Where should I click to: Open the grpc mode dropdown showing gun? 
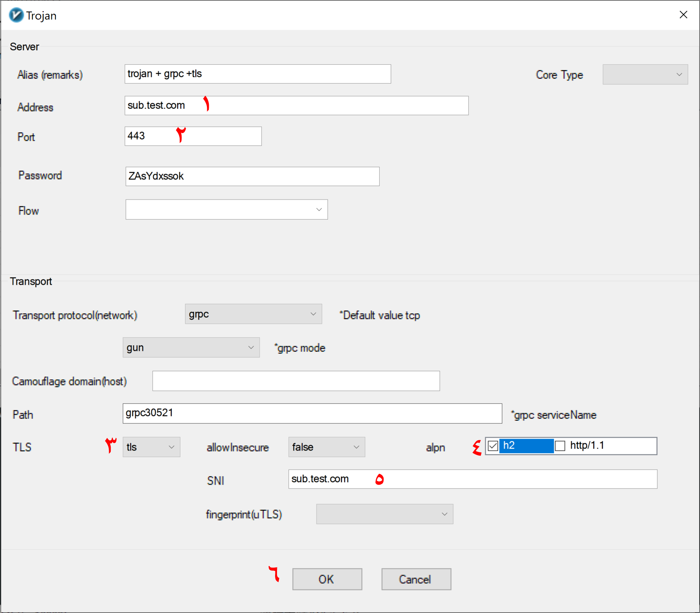(x=191, y=347)
